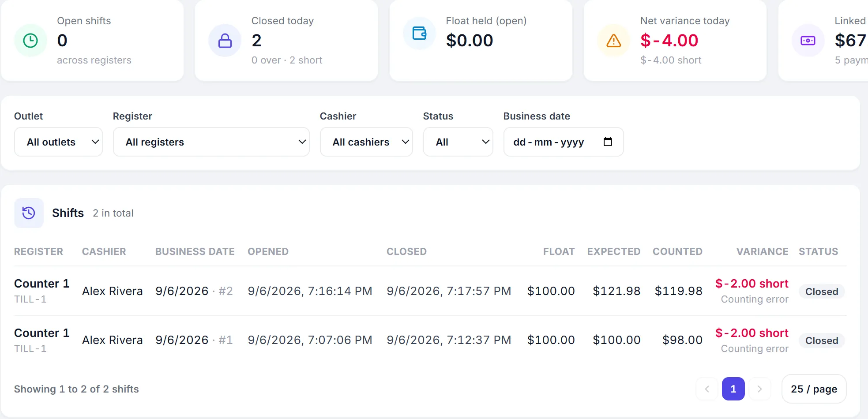Click the COUNTED column header
The width and height of the screenshot is (868, 419).
click(678, 251)
